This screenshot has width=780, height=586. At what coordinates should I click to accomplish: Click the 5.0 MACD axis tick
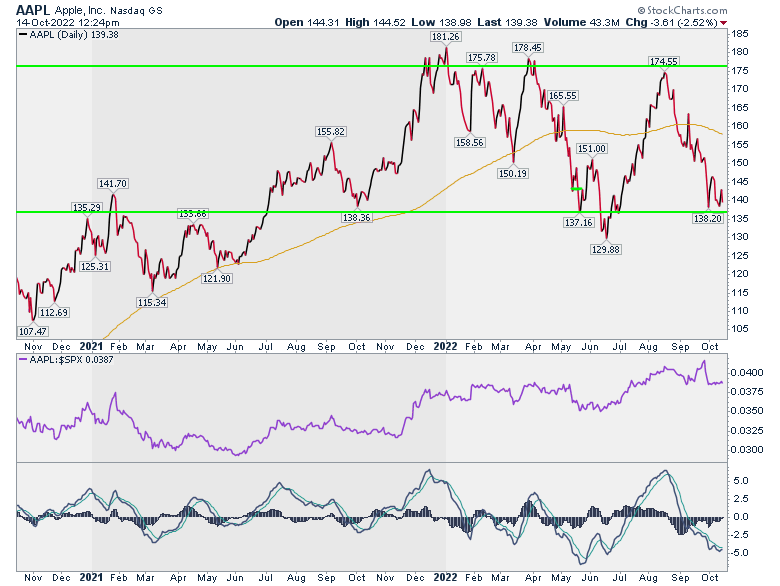[x=741, y=481]
